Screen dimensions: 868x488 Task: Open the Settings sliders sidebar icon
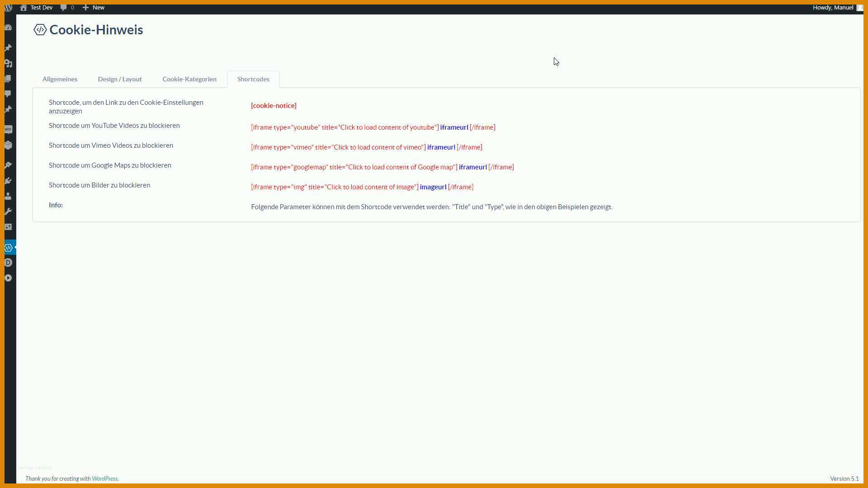click(x=8, y=227)
